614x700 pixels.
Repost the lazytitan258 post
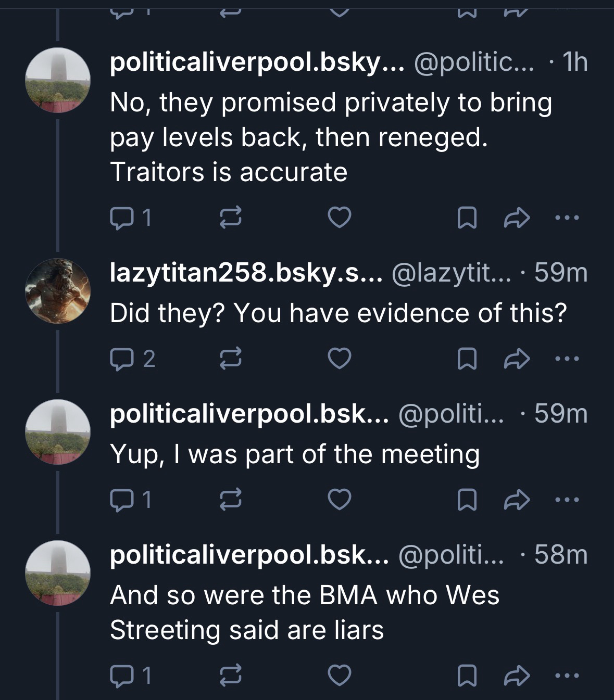tap(231, 359)
